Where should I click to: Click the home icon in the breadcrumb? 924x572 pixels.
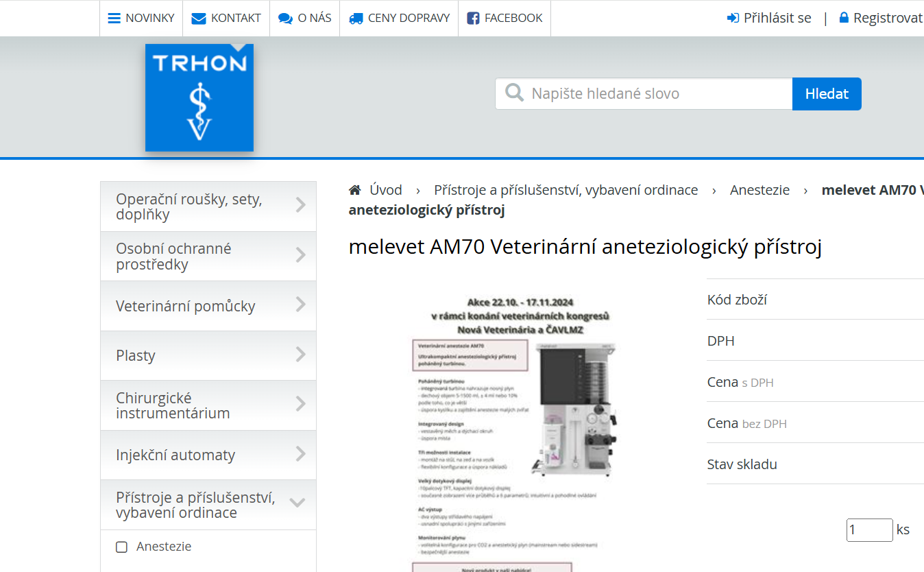tap(355, 190)
